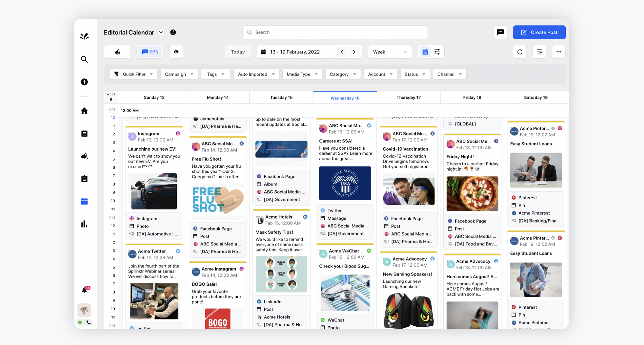Click the Sprinklr logo in sidebar
The height and width of the screenshot is (345, 644).
(84, 36)
